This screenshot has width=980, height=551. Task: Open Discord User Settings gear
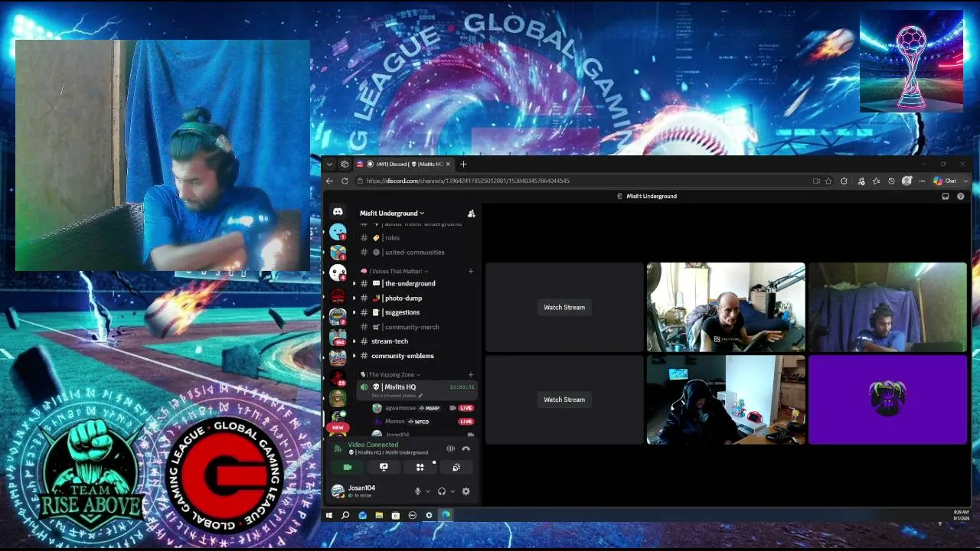tap(465, 491)
